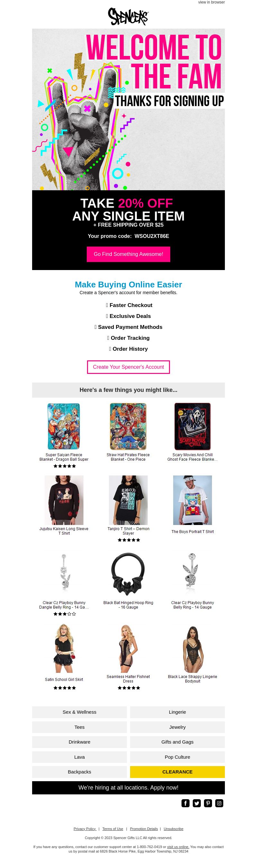Select the Lingerie category

[x=177, y=712]
